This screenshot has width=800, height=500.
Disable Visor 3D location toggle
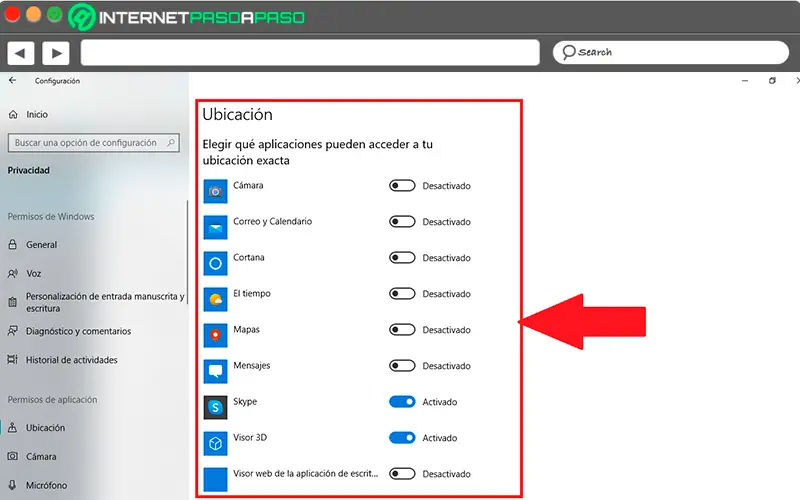pos(402,438)
